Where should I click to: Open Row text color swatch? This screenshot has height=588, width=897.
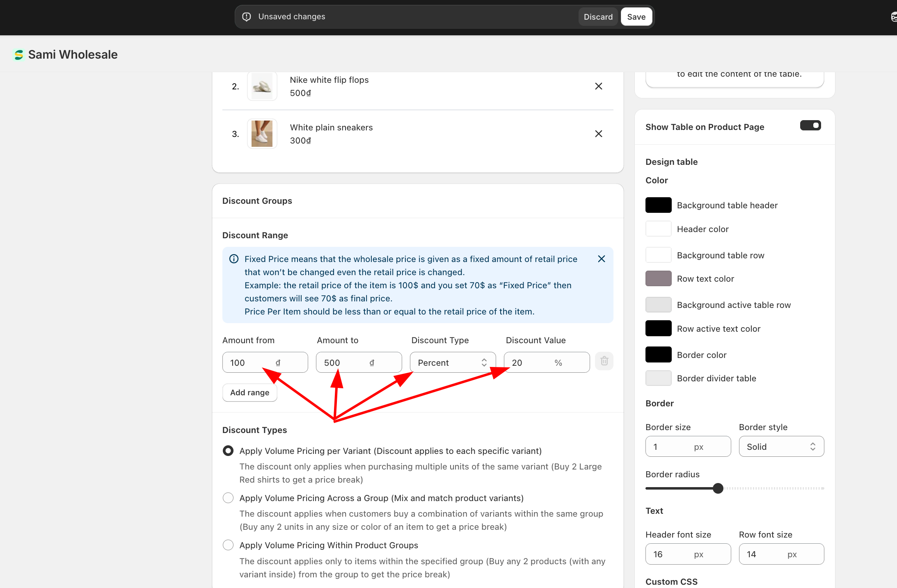658,278
